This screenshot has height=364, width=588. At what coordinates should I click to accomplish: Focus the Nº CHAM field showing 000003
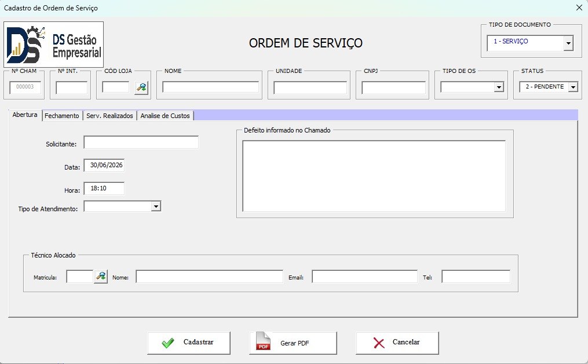[25, 87]
